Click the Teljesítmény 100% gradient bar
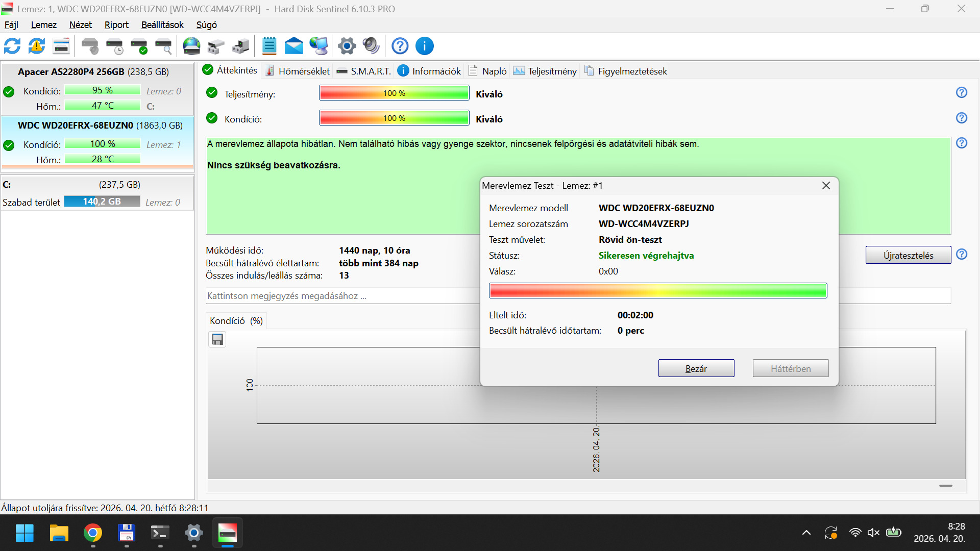 (394, 93)
